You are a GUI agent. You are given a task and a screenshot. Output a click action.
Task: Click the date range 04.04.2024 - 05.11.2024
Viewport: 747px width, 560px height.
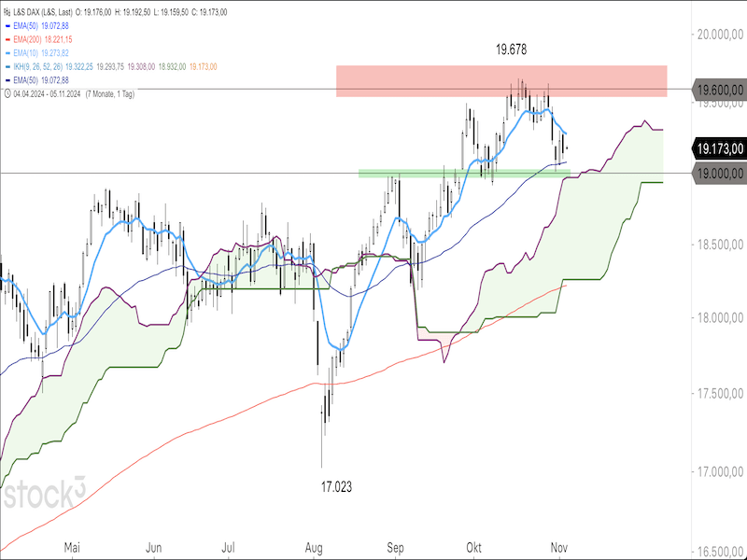pyautogui.click(x=48, y=94)
